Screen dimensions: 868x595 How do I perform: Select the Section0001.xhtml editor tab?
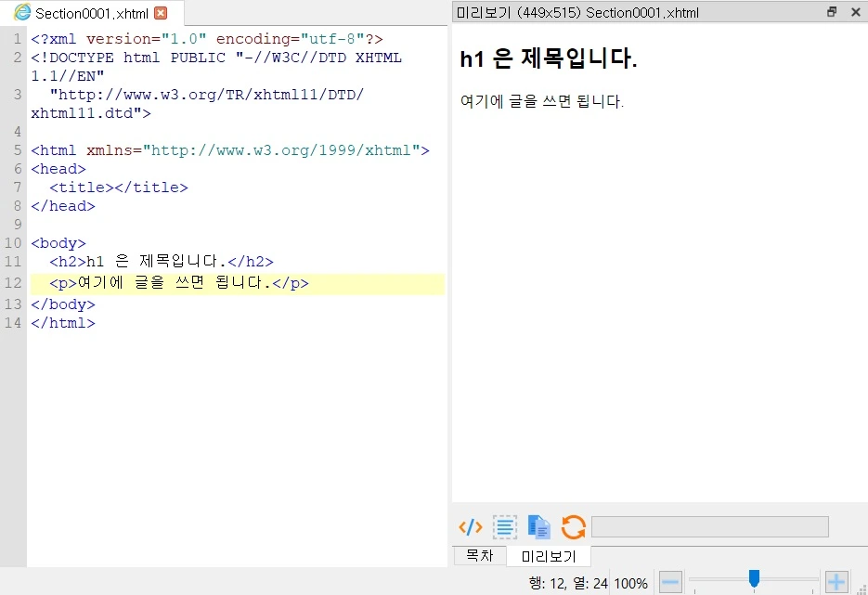[x=91, y=13]
